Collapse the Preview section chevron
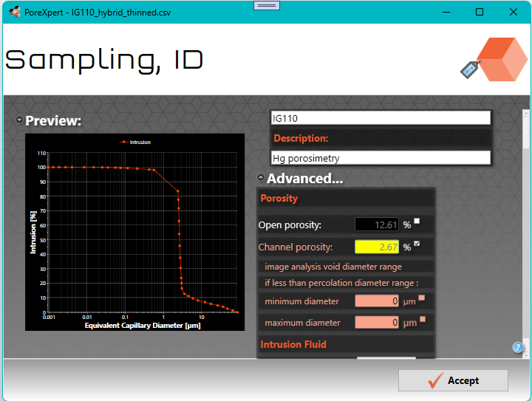Screen dimensions: 532x401 pyautogui.click(x=19, y=120)
